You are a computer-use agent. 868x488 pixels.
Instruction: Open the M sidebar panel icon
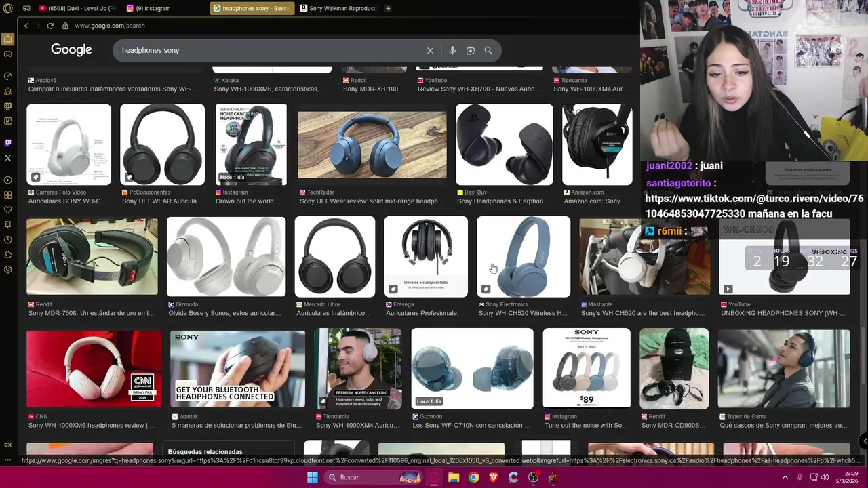click(x=8, y=121)
